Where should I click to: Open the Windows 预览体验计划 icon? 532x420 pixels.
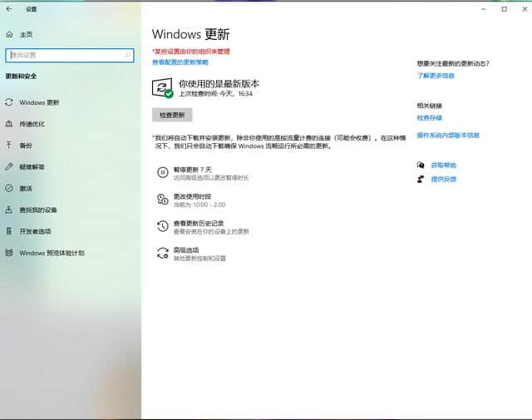click(x=9, y=253)
